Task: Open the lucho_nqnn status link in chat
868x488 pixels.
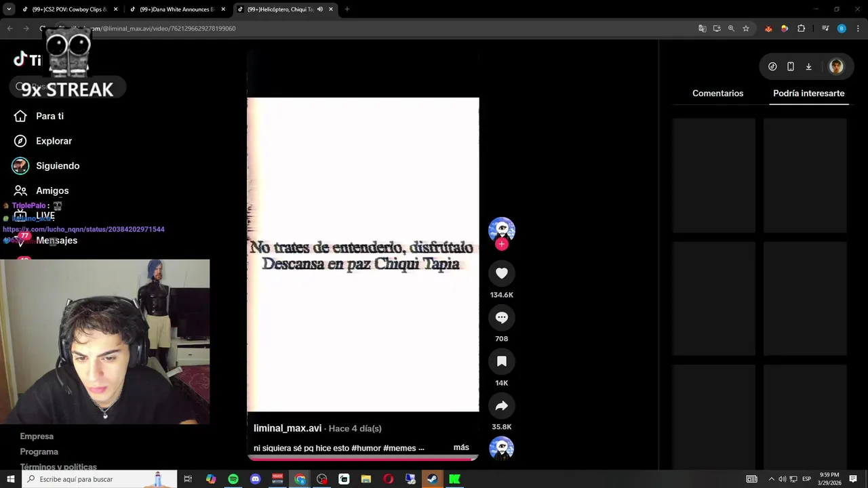Action: coord(83,229)
